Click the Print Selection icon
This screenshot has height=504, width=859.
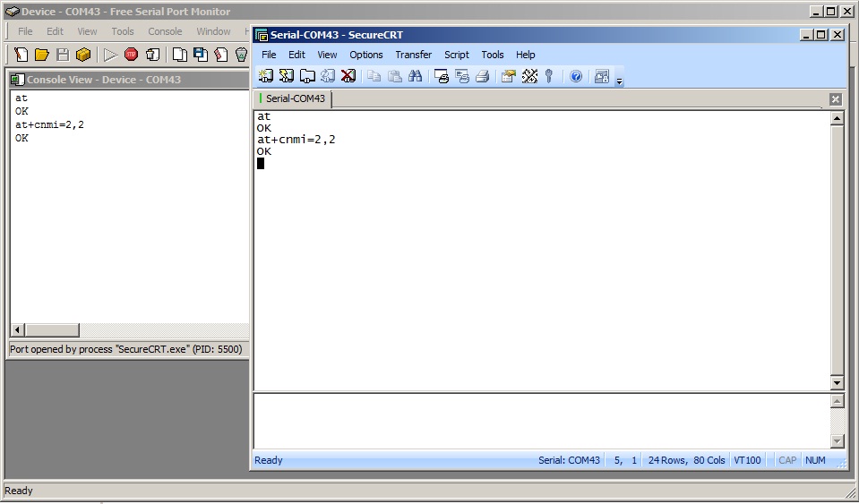pyautogui.click(x=462, y=76)
